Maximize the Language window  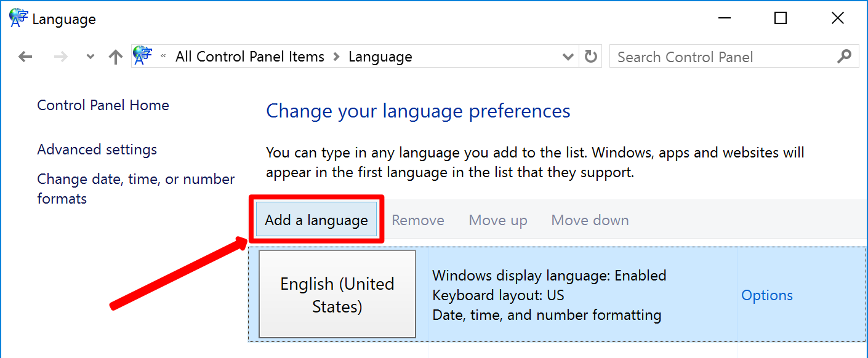coord(781,18)
